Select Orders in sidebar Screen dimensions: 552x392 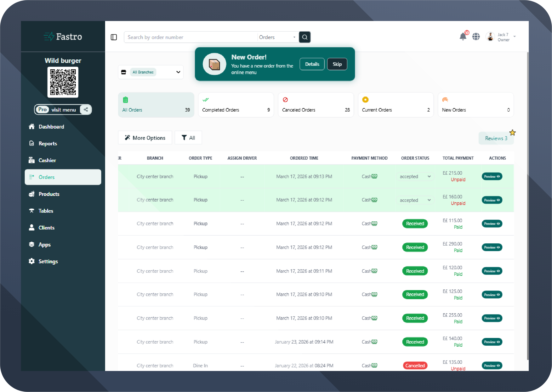point(63,177)
